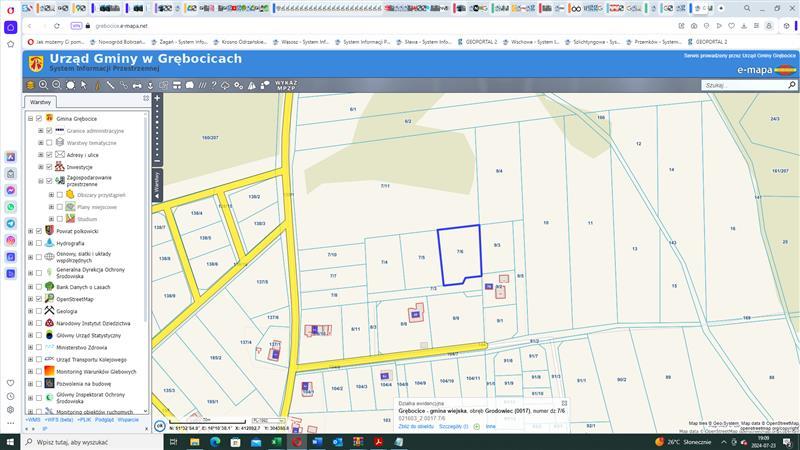Image resolution: width=800 pixels, height=450 pixels.
Task: Click the zoom in magnifier tool
Action: (43, 86)
